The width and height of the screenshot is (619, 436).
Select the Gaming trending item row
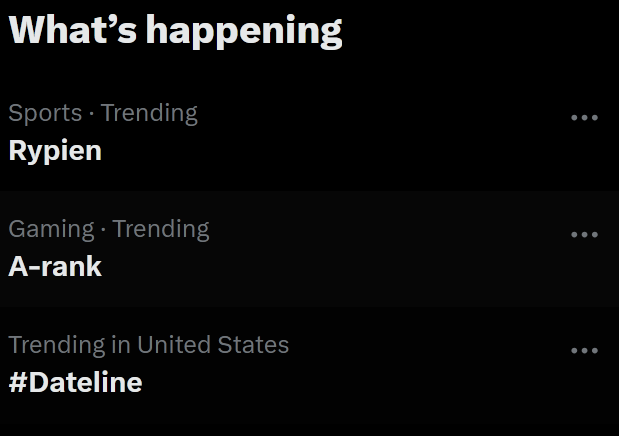point(300,248)
